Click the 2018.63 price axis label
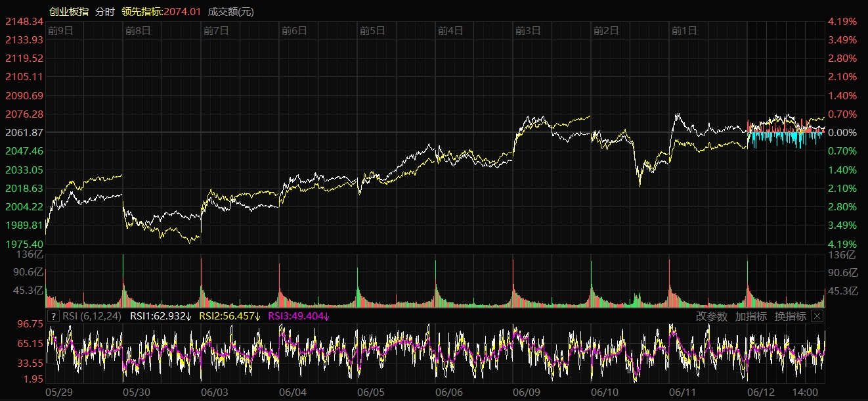 (x=24, y=189)
